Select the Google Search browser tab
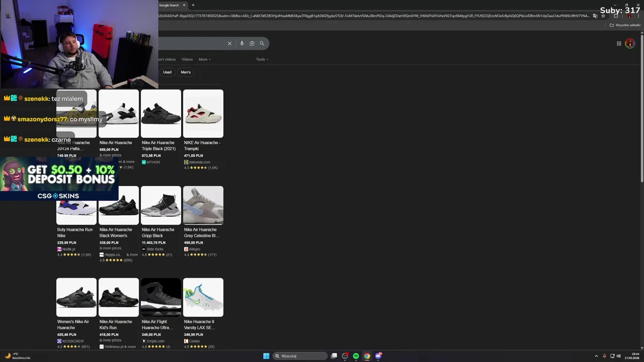 pyautogui.click(x=171, y=5)
